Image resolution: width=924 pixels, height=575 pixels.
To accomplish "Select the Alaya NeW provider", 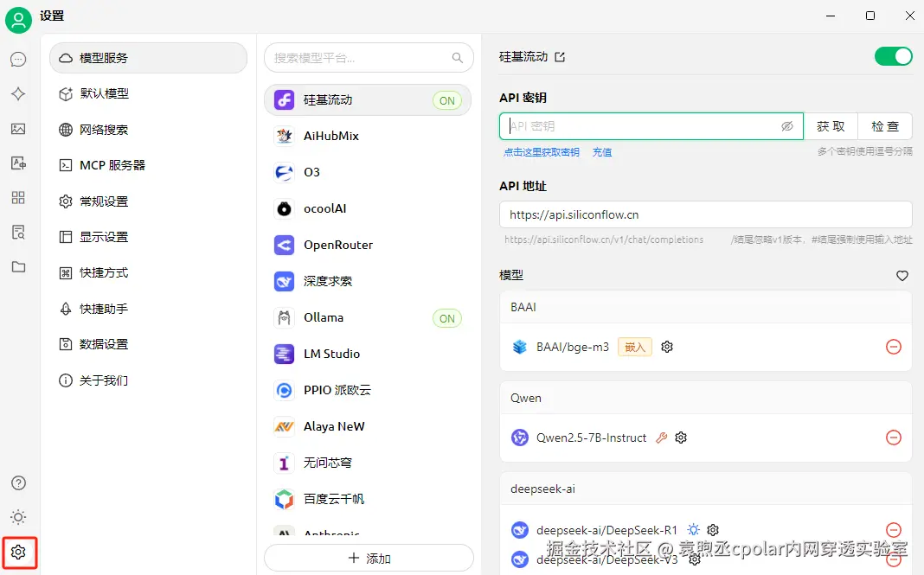I will click(368, 426).
